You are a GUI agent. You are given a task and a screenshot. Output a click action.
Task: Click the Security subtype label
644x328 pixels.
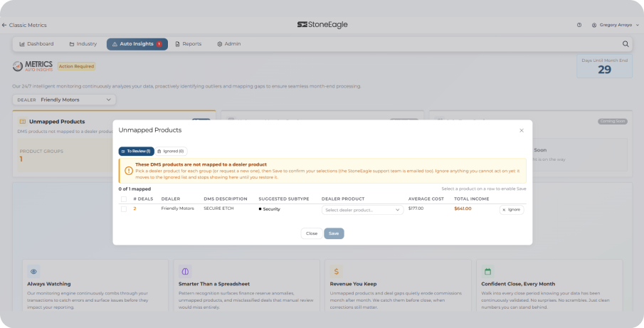(x=270, y=209)
